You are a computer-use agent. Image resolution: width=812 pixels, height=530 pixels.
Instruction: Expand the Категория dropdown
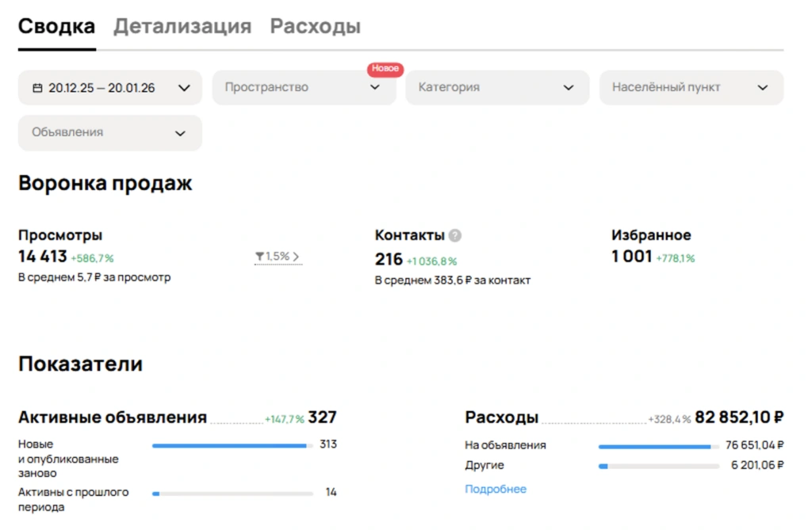pos(497,87)
